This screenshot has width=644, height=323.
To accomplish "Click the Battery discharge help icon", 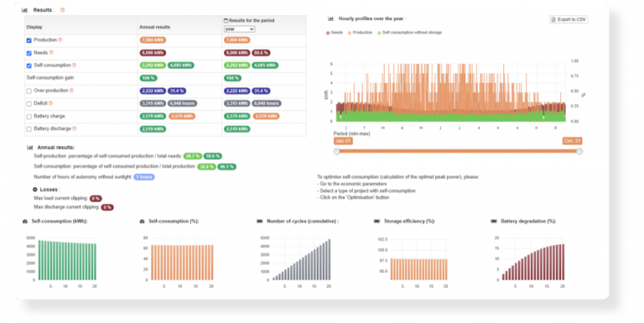I will click(75, 128).
